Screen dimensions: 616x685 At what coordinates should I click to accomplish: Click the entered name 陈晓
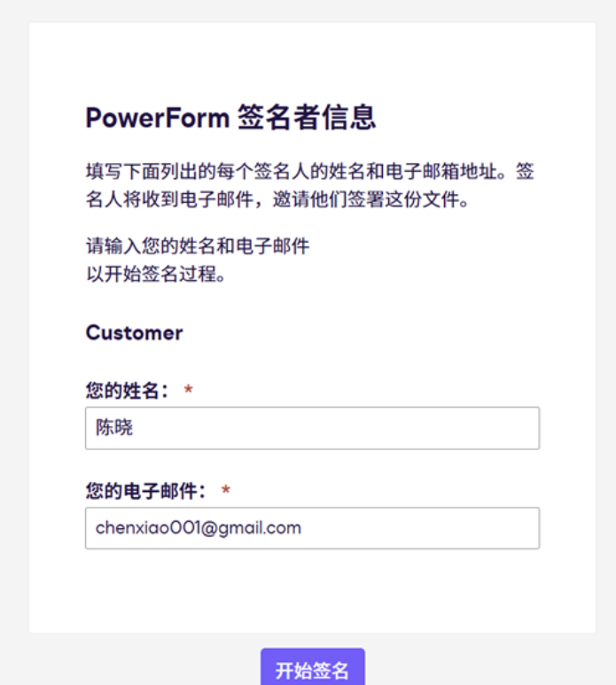point(114,428)
